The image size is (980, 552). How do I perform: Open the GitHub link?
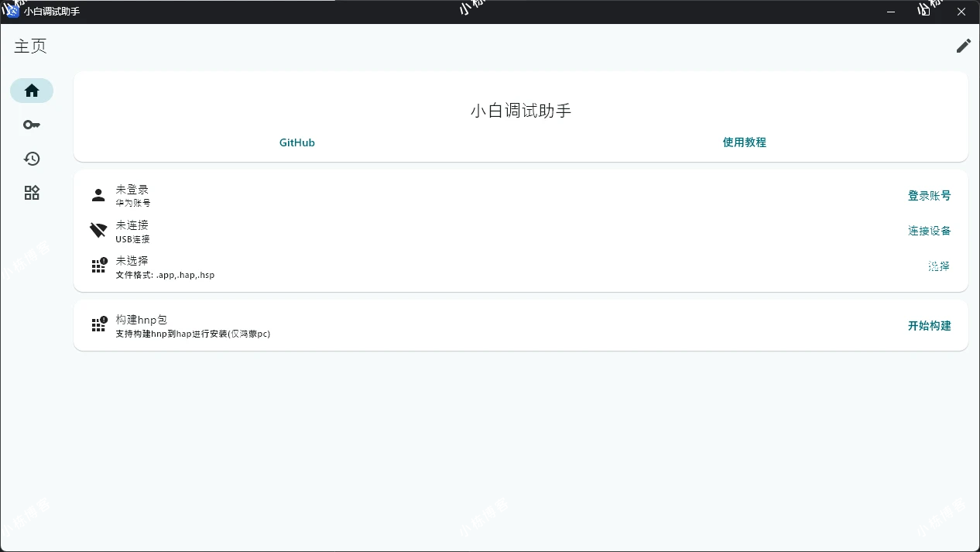[x=296, y=142]
